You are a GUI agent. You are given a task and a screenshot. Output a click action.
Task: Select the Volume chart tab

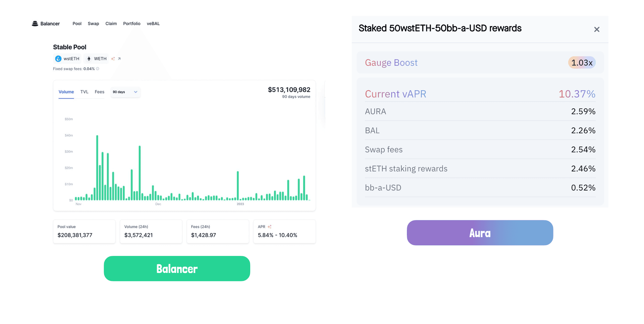coord(66,92)
